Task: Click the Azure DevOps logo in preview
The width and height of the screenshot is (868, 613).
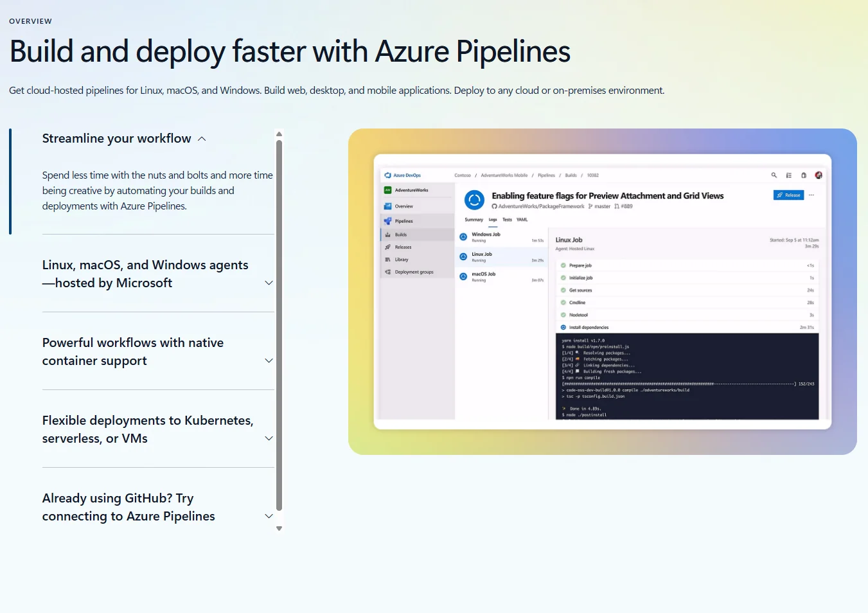Action: [387, 175]
